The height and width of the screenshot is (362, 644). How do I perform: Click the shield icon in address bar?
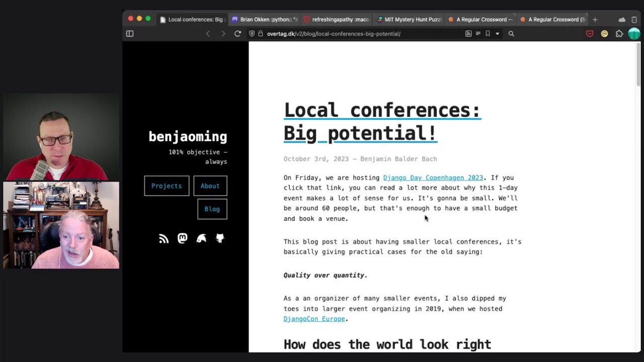(253, 34)
